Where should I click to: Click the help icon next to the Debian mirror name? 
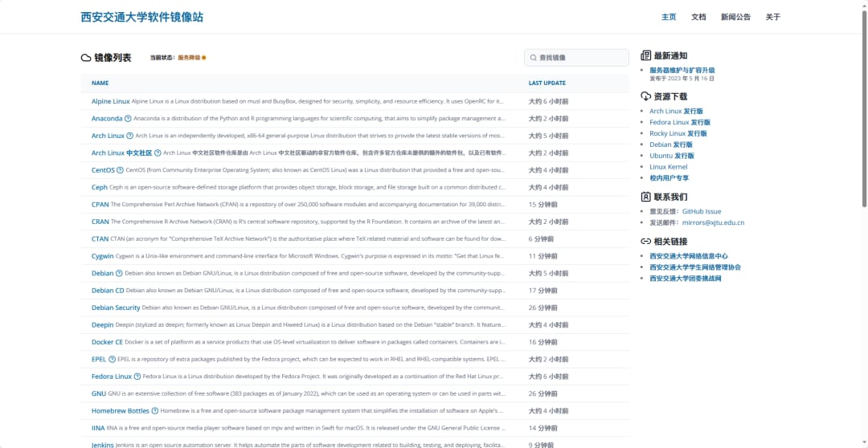click(119, 273)
